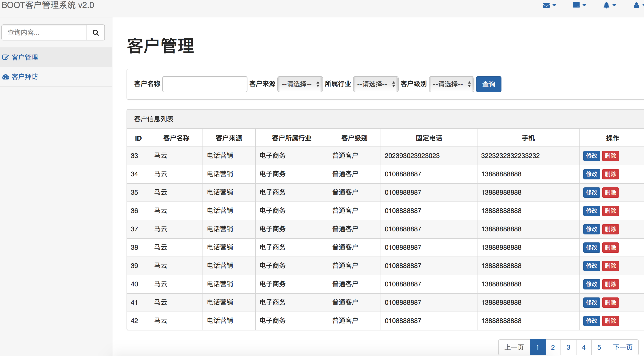Go to 下一页 next page

pyautogui.click(x=623, y=347)
